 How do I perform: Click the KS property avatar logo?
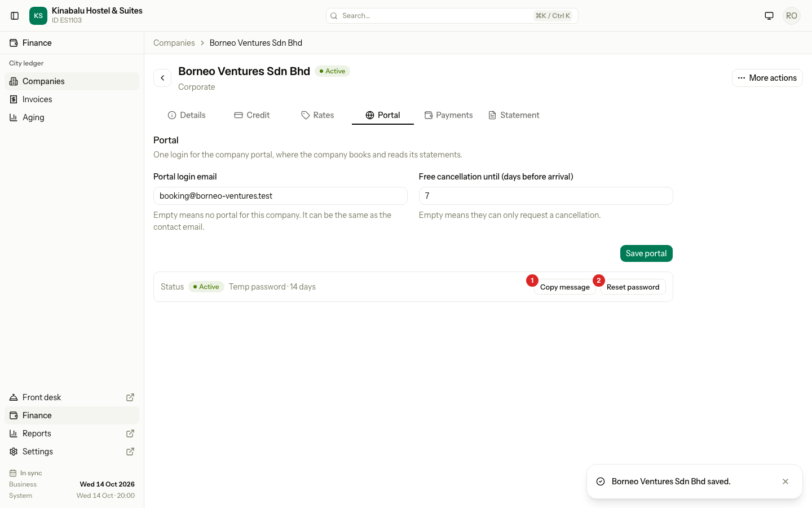click(x=38, y=16)
